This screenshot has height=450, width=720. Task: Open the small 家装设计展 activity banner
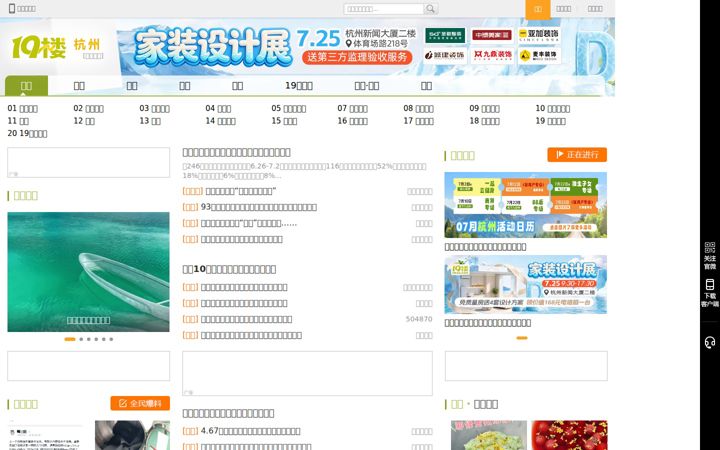click(525, 284)
